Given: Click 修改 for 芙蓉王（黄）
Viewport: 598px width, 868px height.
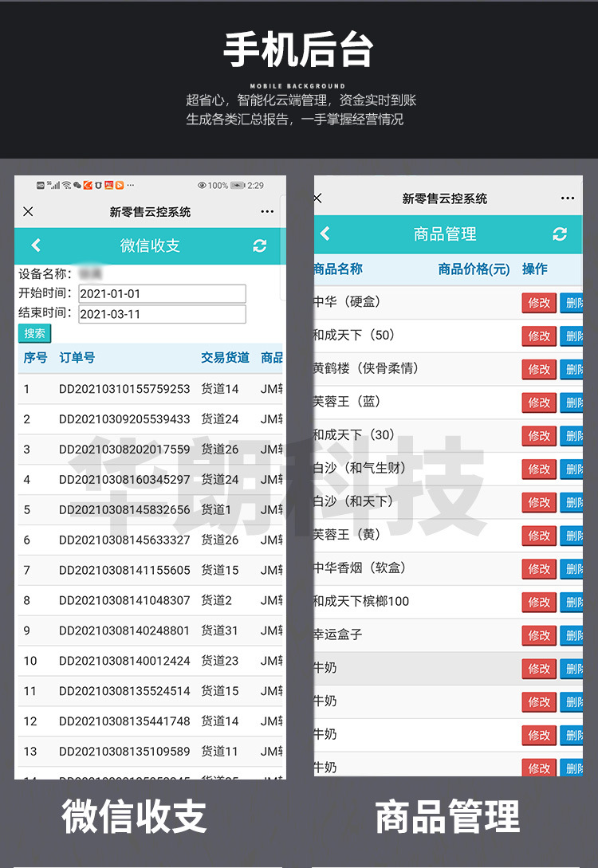Looking at the screenshot, I should coord(539,536).
